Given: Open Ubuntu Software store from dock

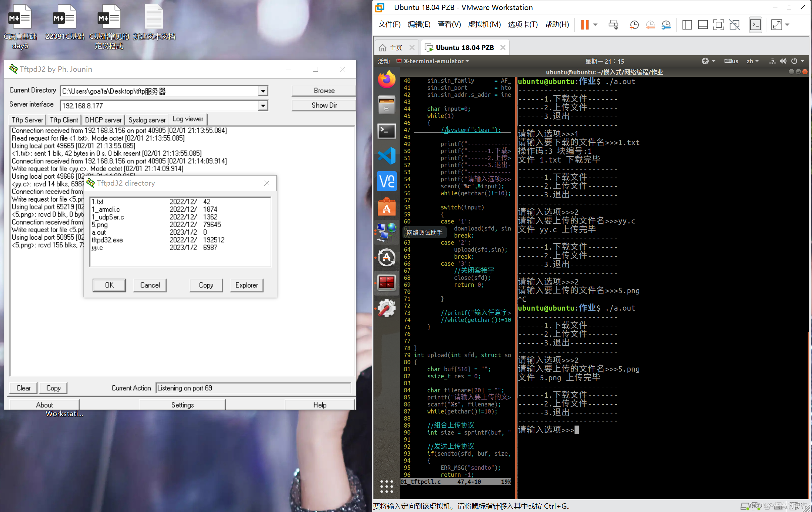Looking at the screenshot, I should pos(386,206).
